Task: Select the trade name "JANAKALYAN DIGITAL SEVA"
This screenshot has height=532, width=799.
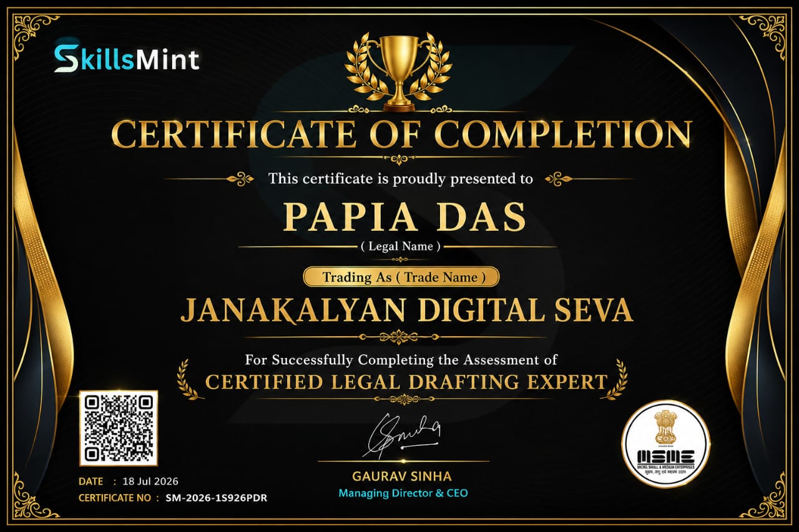Action: point(406,310)
